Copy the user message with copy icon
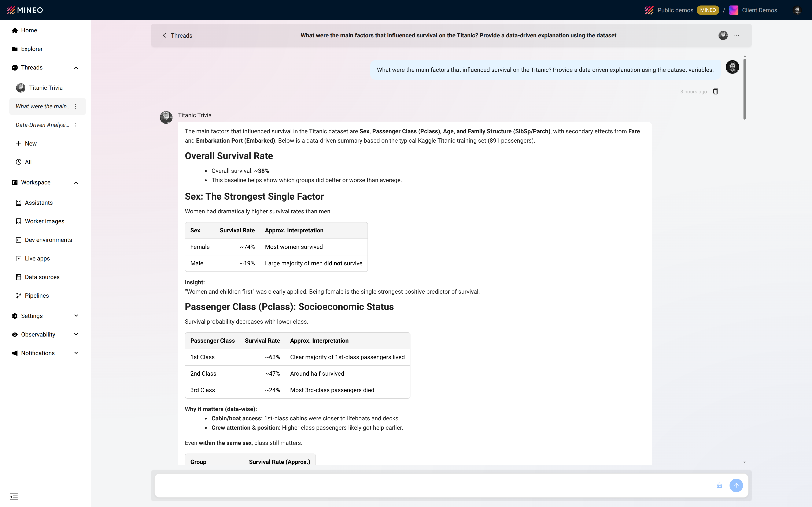812x507 pixels. click(x=715, y=91)
